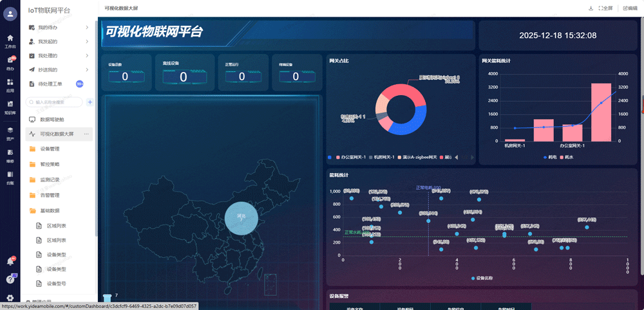Toggle 耗电 series in bar chart legend
Viewport: 644px width, 310px height.
[x=549, y=157]
